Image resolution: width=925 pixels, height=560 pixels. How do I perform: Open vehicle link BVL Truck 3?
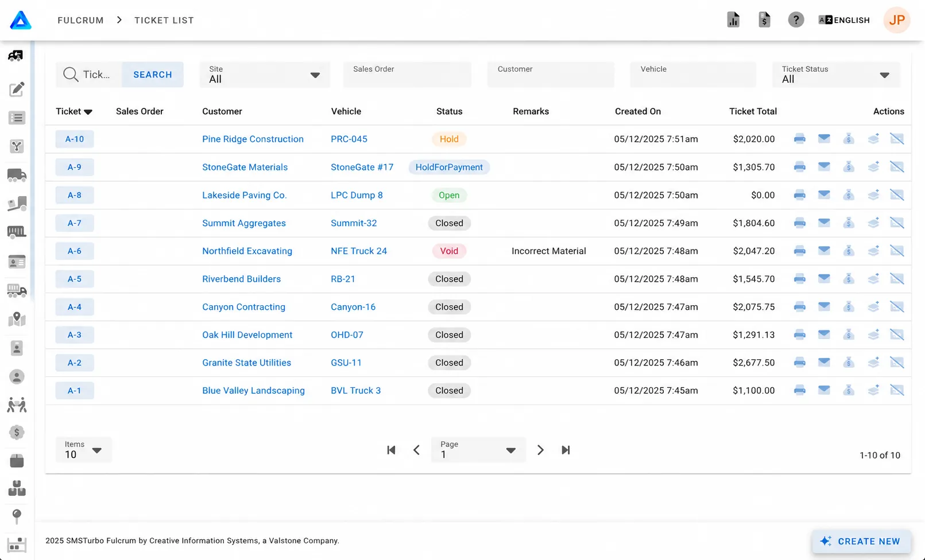[x=355, y=390]
